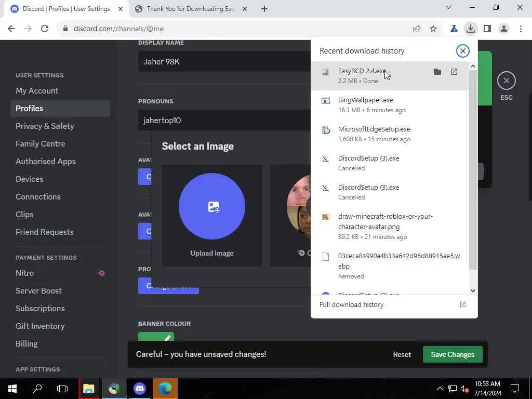Select the draw-minecraft-roblox avatar png entry
Screen dimensions: 532x399
coord(390,227)
